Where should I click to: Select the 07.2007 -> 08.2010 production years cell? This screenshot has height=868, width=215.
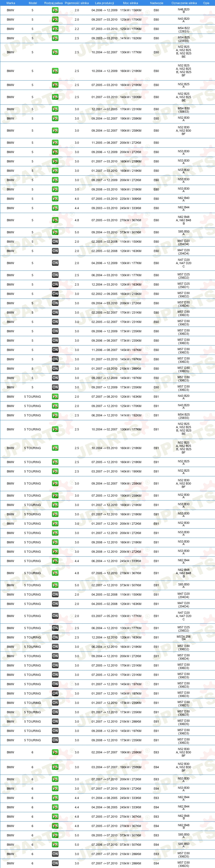pos(104,397)
